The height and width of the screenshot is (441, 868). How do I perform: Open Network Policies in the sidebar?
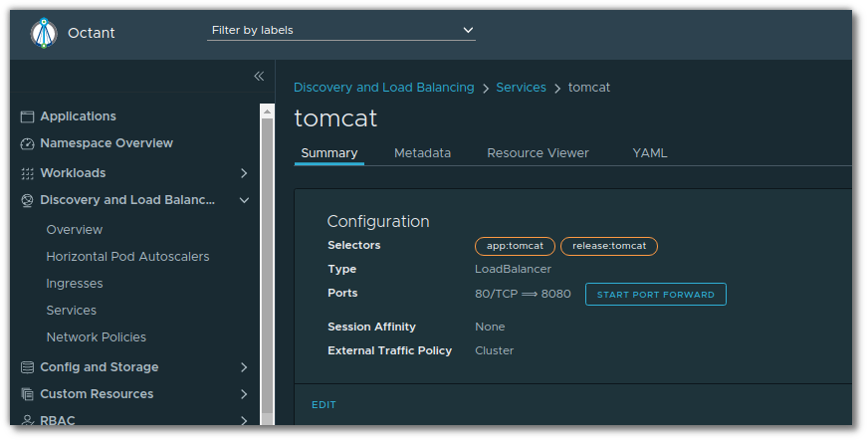97,337
